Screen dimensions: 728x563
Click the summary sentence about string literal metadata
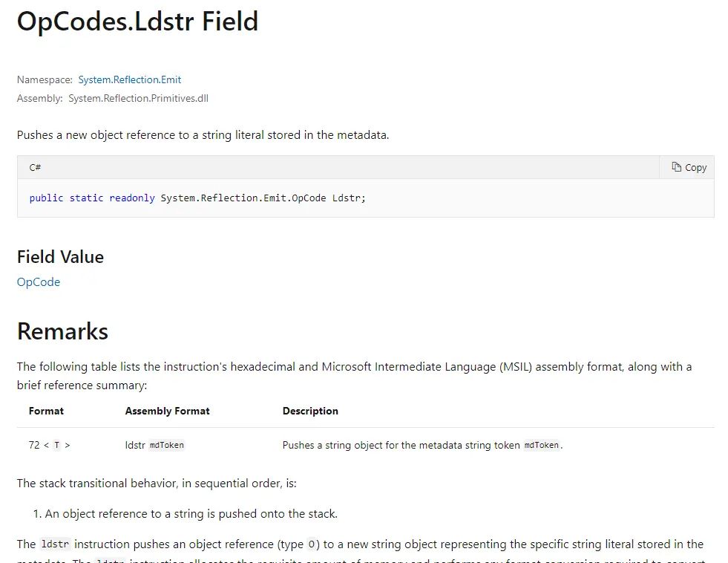point(203,135)
